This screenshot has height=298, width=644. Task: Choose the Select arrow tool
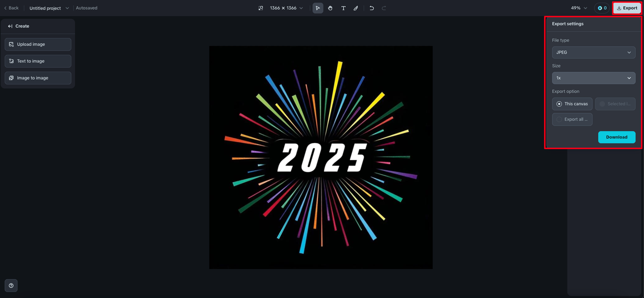tap(318, 8)
